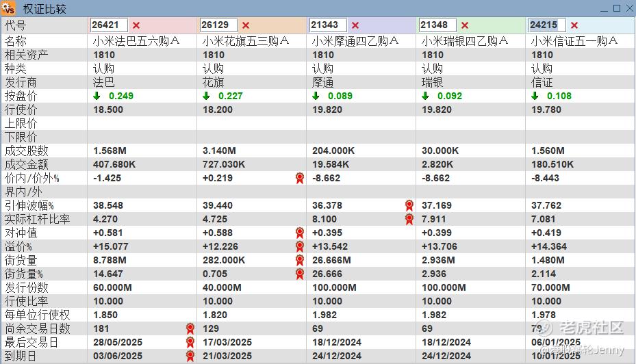This screenshot has width=636, height=364.
Task: Click the red ribbon badge beside 36.378
Action: tap(409, 205)
